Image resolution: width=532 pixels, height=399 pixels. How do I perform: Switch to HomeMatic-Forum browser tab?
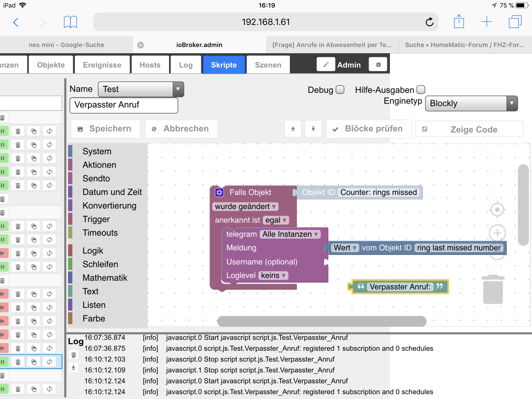click(465, 45)
